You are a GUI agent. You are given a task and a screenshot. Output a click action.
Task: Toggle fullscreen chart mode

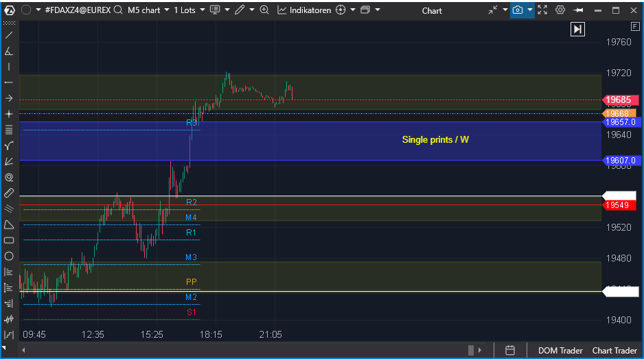coord(542,10)
